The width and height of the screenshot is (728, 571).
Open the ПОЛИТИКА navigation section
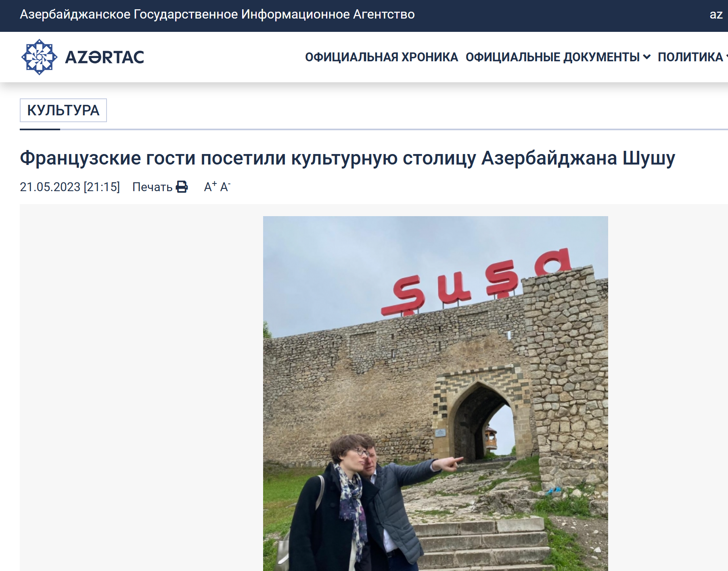[690, 57]
